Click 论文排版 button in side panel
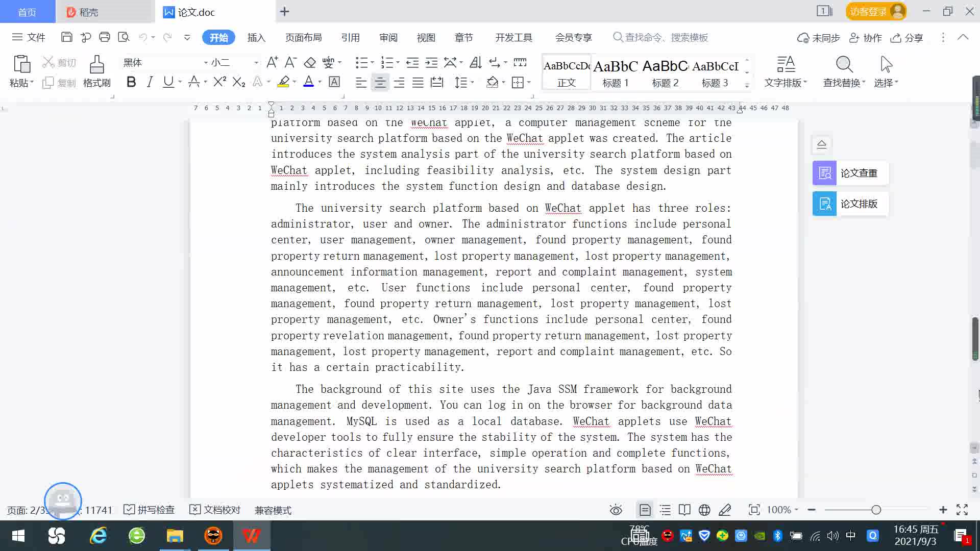Viewport: 980px width, 551px height. 850,204
